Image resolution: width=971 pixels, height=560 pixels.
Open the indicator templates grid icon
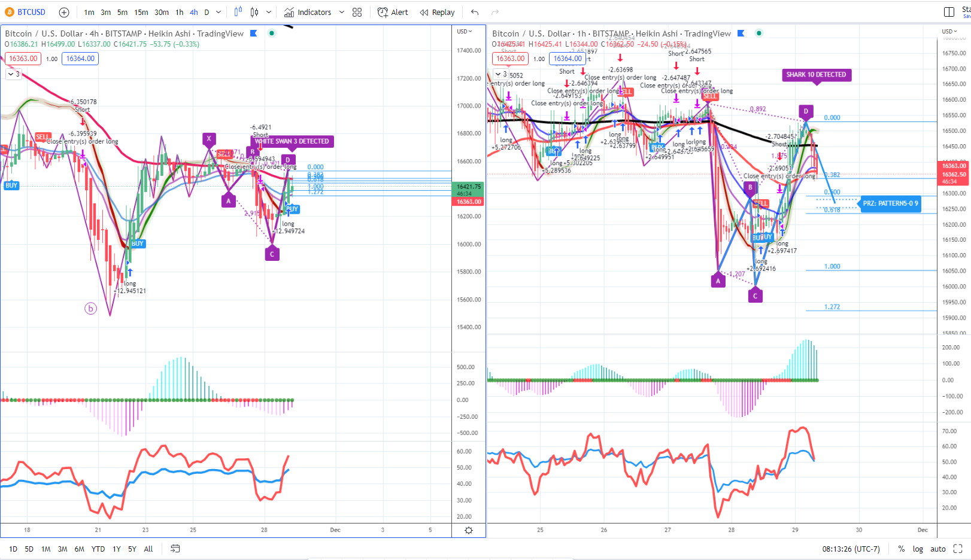click(x=357, y=12)
